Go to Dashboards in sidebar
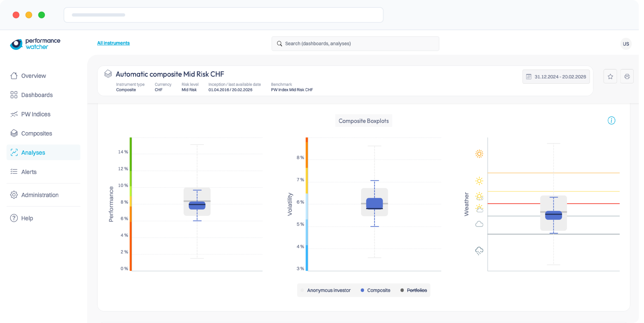This screenshot has height=323, width=644. (x=37, y=95)
